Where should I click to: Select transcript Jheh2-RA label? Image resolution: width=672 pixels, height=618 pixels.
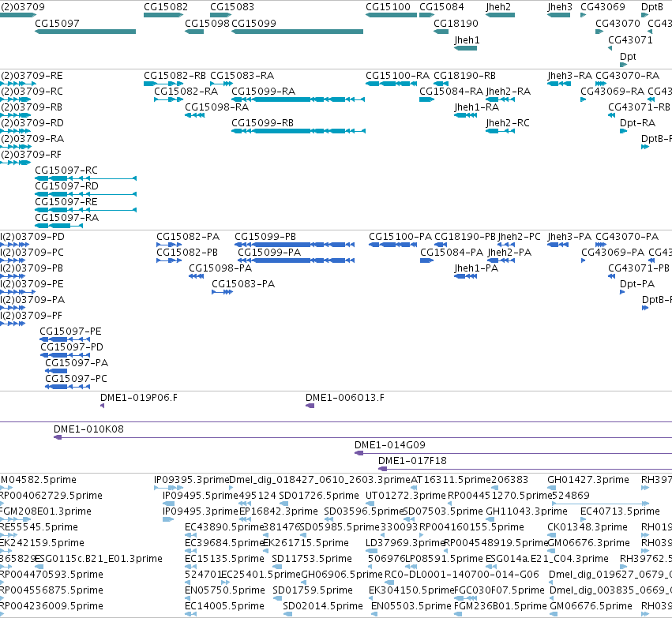[509, 92]
